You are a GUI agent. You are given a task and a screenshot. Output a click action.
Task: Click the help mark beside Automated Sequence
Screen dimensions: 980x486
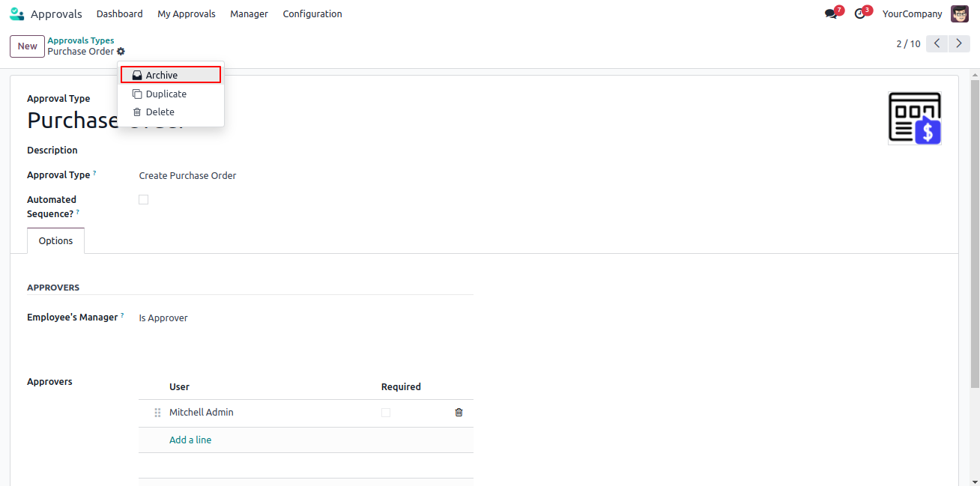(78, 212)
